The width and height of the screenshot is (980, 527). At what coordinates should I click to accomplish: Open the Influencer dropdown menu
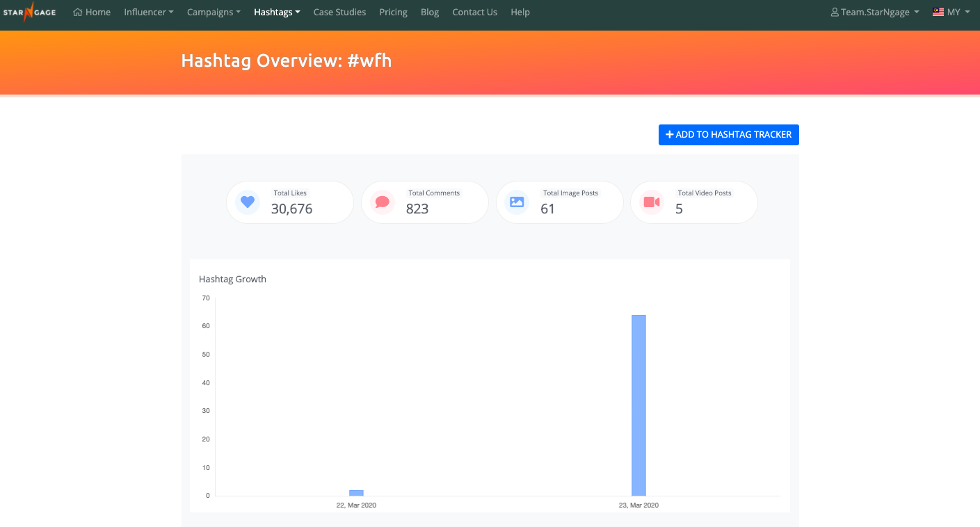[149, 12]
